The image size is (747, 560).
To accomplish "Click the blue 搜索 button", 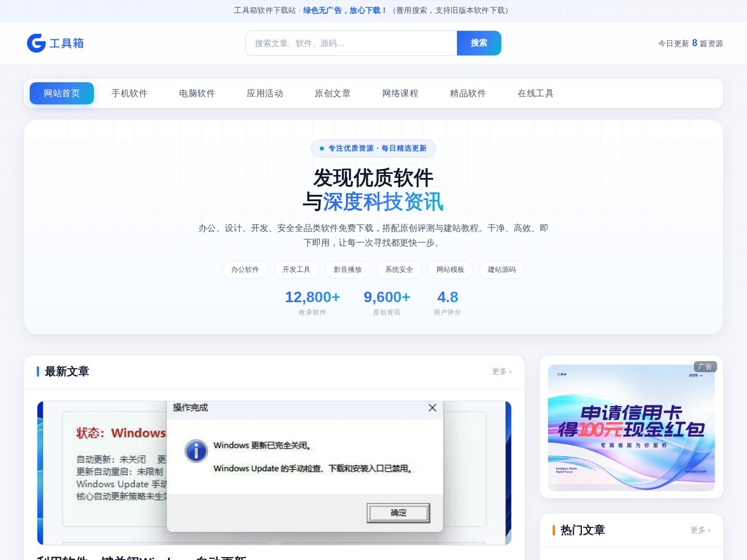I will coord(479,43).
